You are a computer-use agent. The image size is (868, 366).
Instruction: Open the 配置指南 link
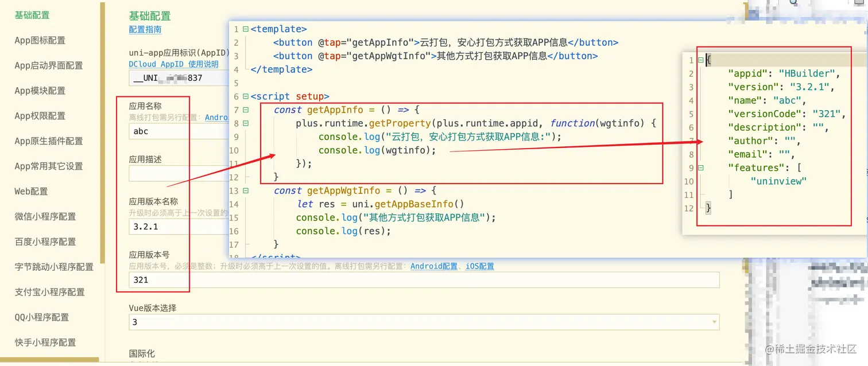click(145, 29)
